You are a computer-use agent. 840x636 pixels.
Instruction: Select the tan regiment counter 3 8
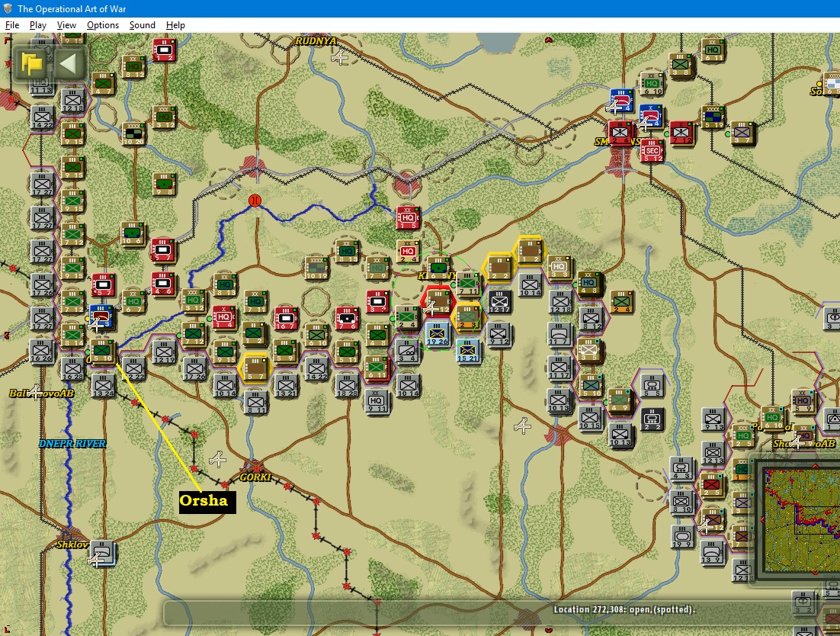pyautogui.click(x=681, y=66)
